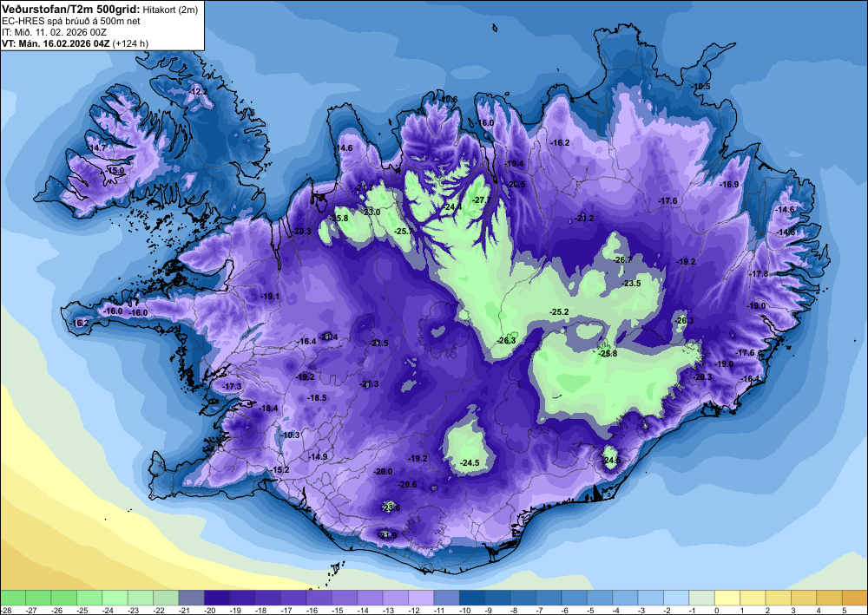Click the -23.5 temperature label
Screen dimensions: 868x615
(630, 283)
